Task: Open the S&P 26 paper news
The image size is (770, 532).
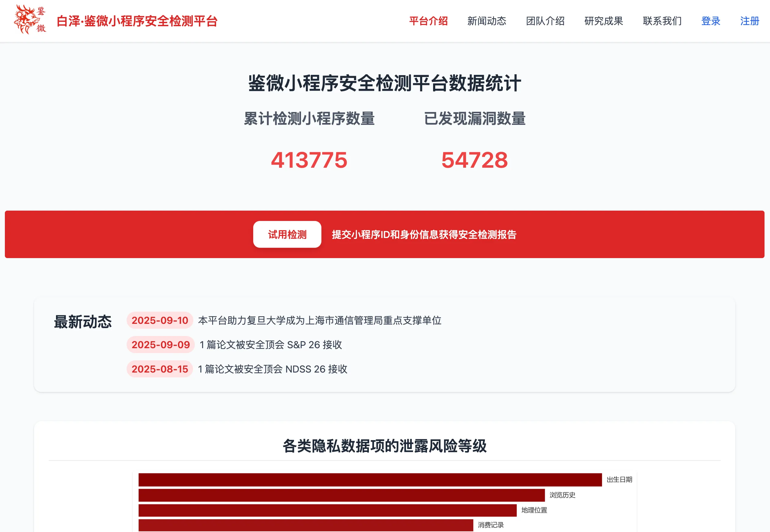Action: click(x=270, y=345)
